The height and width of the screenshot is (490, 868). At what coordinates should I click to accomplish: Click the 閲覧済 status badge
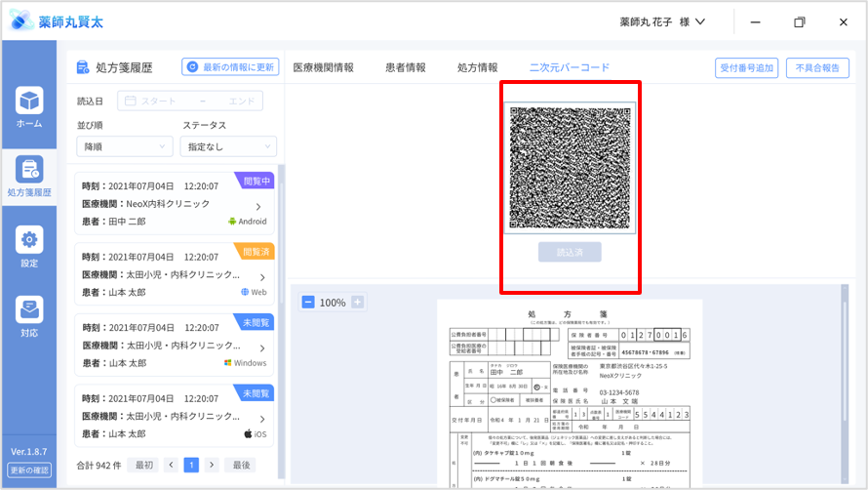tap(256, 252)
